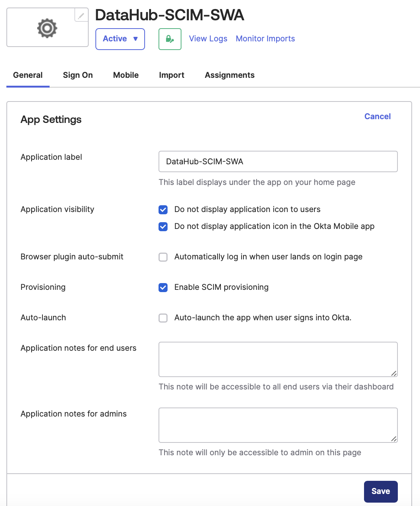Uncheck Do not display application icon to users
Viewport: 420px width, 506px height.
point(163,209)
